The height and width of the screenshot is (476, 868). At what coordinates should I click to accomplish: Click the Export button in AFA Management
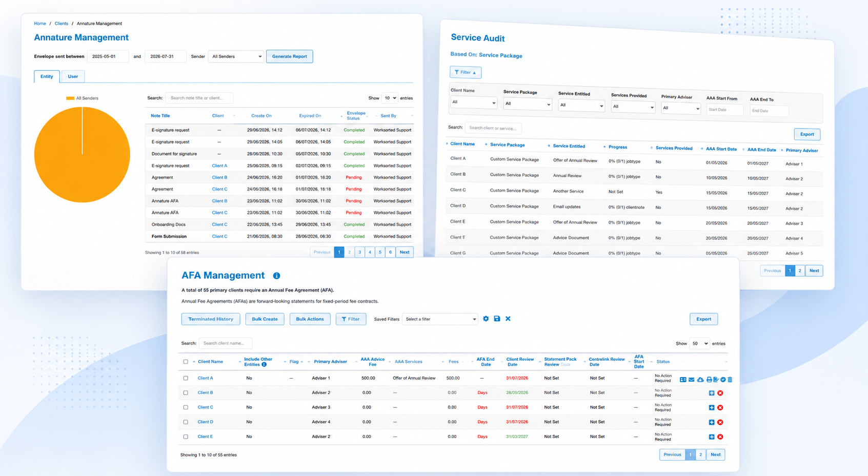[703, 319]
